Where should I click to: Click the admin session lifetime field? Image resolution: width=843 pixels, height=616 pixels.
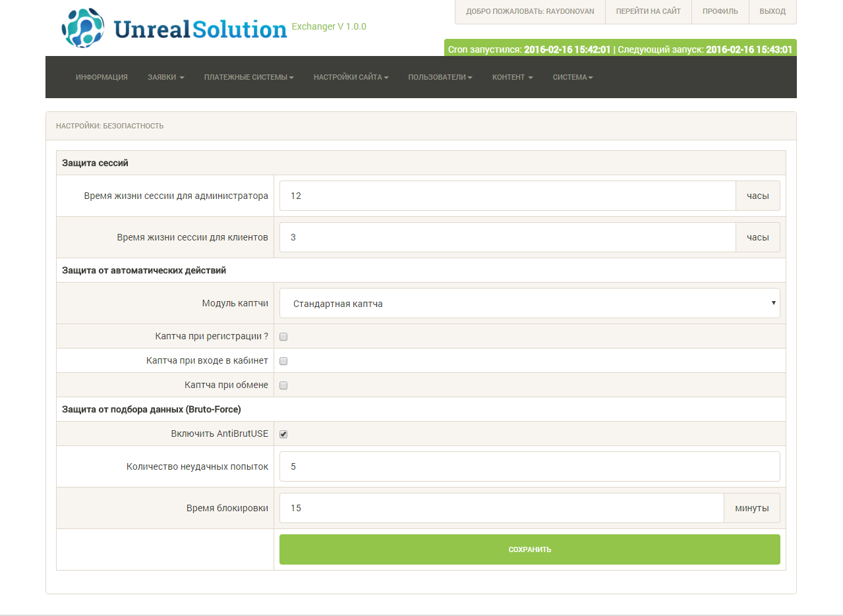pyautogui.click(x=507, y=196)
